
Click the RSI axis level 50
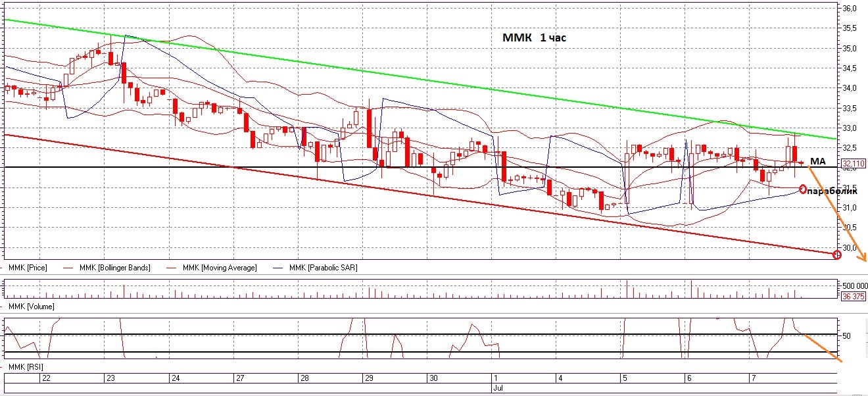coord(847,335)
